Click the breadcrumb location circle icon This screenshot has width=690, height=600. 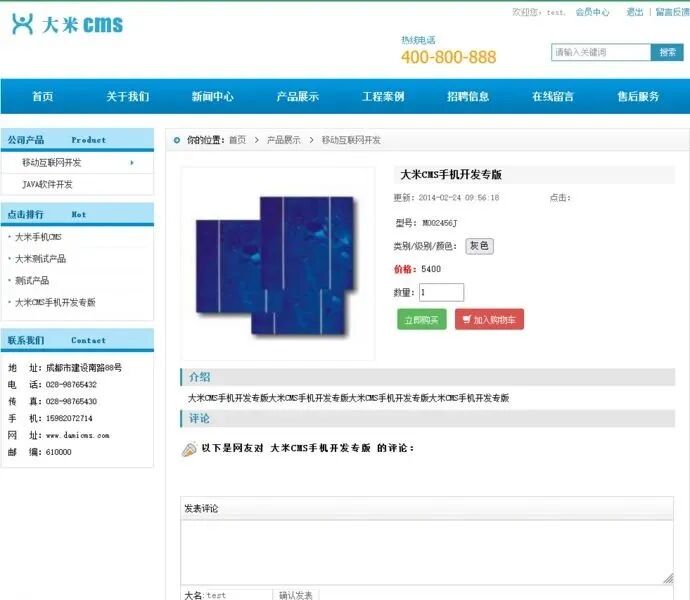(x=177, y=140)
